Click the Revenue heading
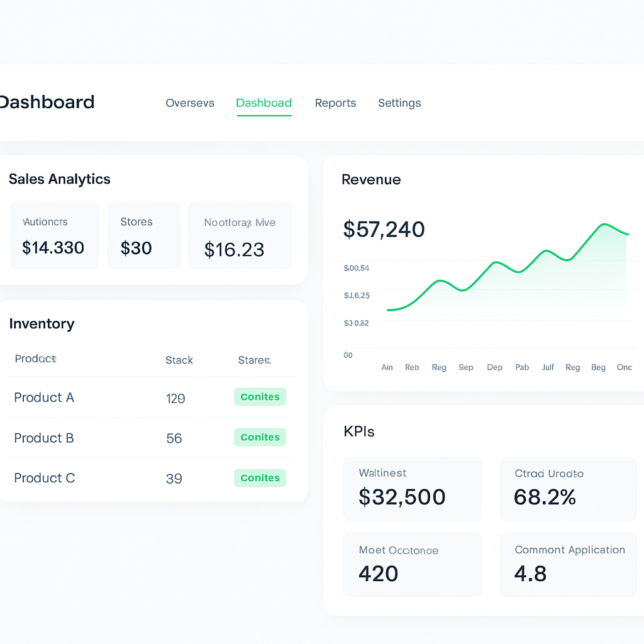This screenshot has height=644, width=644. tap(371, 179)
